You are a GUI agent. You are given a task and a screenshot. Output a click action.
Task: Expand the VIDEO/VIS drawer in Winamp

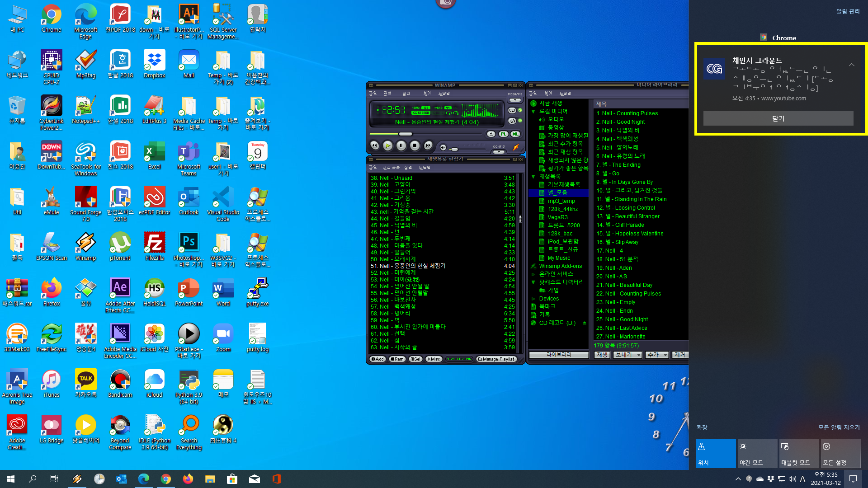point(514,100)
